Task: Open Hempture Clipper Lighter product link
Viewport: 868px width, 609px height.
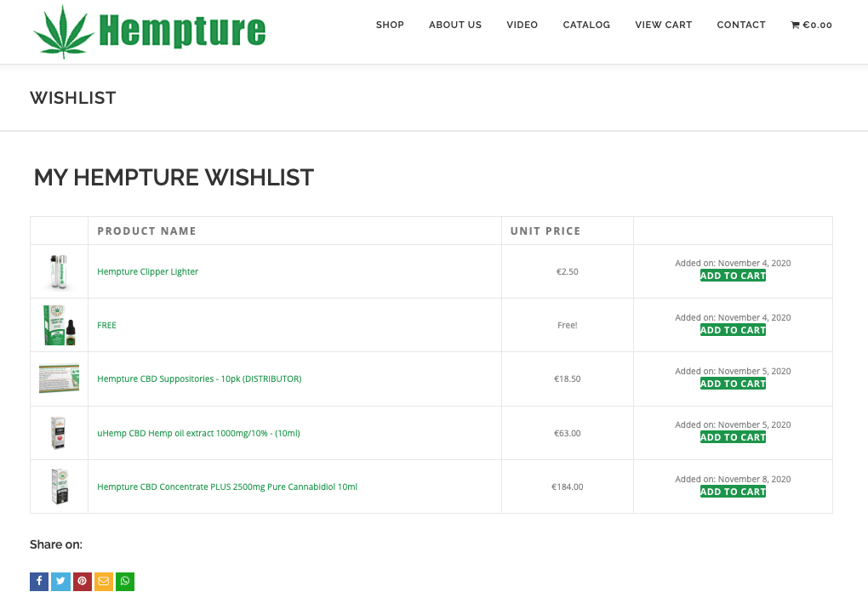Action: [x=148, y=271]
